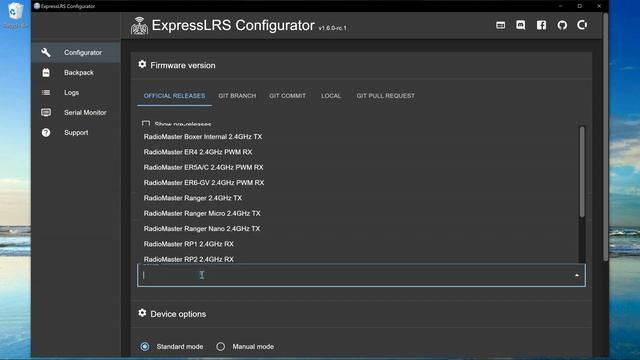Open the GitHub icon in header
Image resolution: width=640 pixels, height=360 pixels.
[562, 25]
